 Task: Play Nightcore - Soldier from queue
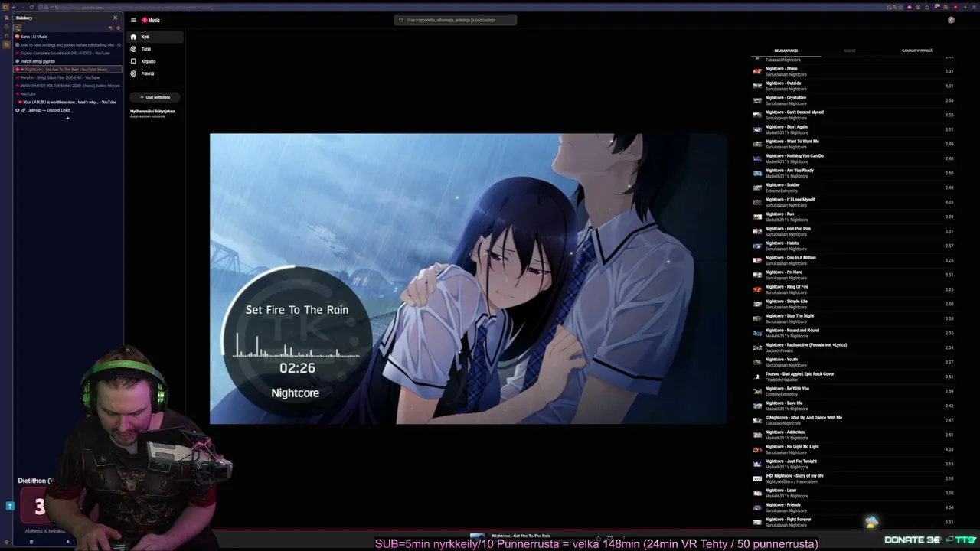(854, 187)
